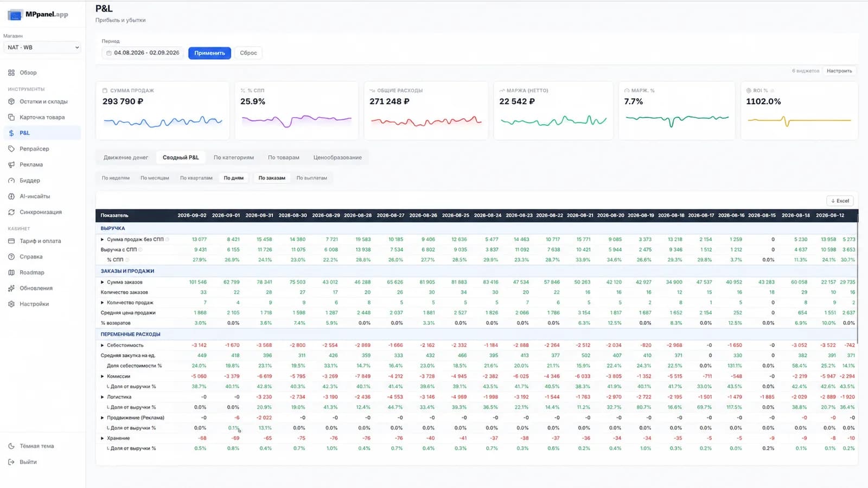Open the Репрайсер tag icon
The width and height of the screenshot is (868, 488).
point(11,149)
